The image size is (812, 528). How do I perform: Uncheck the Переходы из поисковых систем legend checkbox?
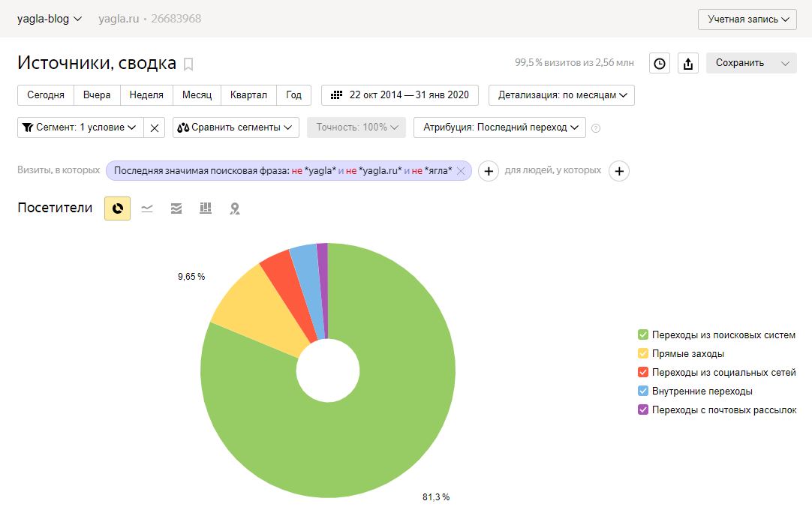(643, 334)
